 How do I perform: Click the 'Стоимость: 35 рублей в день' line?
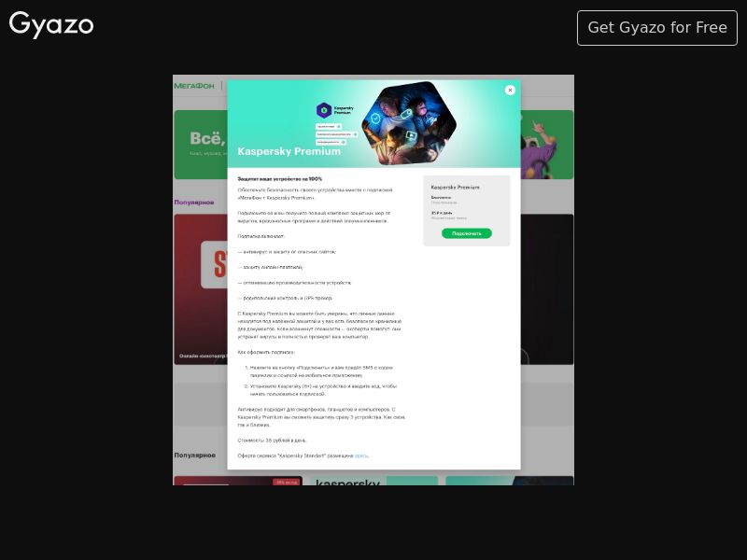[272, 441]
